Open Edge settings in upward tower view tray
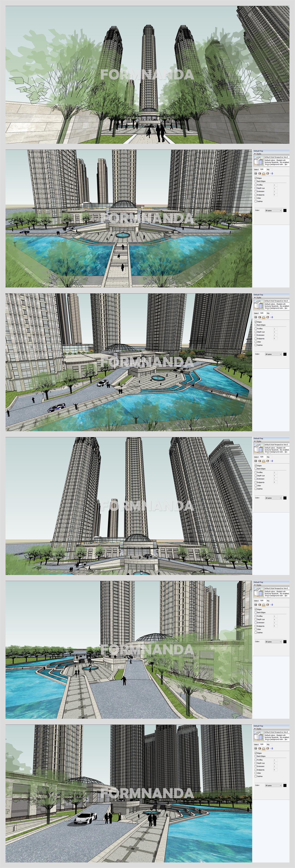 pos(256,461)
